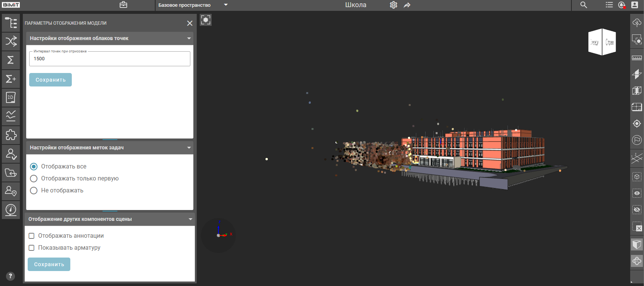Click 'Сохранить' under scene components
The image size is (644, 286).
(x=49, y=264)
